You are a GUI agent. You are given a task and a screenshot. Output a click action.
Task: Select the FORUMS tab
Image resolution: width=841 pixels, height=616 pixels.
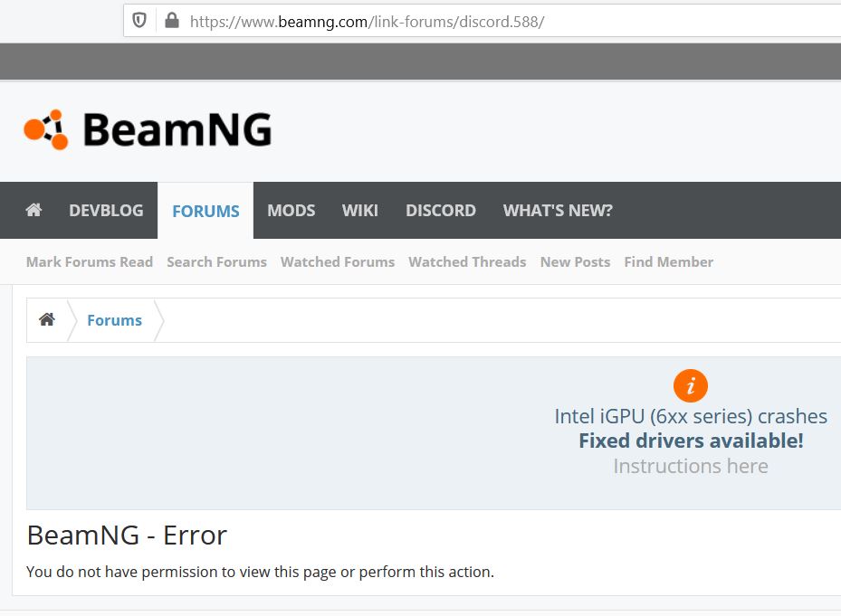pos(205,211)
